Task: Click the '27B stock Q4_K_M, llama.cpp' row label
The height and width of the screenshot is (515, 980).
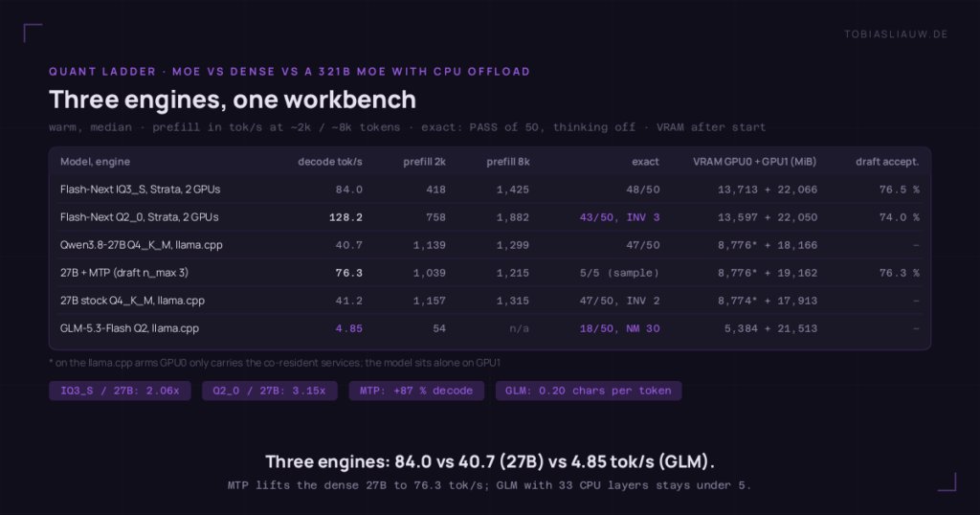Action: pyautogui.click(x=132, y=301)
